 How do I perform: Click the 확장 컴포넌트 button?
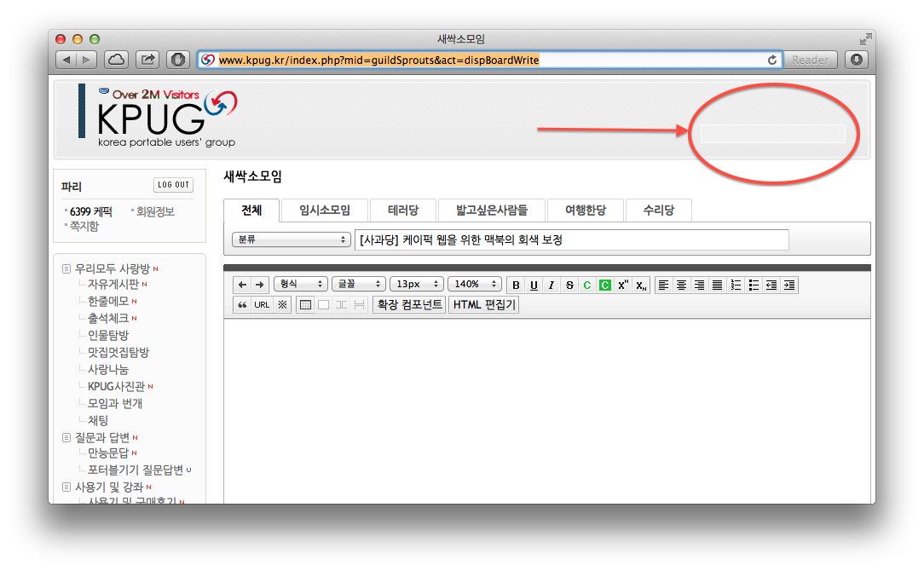pos(409,304)
